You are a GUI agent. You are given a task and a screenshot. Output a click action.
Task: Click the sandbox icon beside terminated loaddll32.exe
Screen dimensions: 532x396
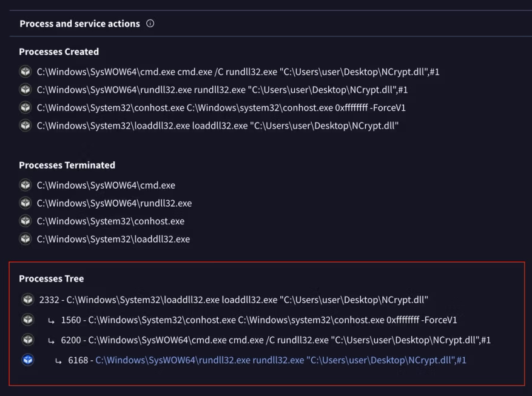25,239
